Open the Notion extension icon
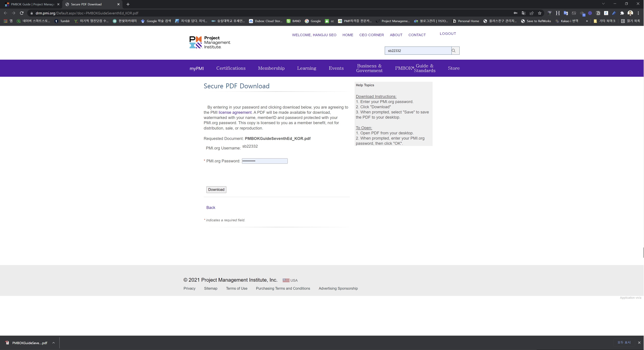Viewport: 644px width, 350px height. pyautogui.click(x=598, y=13)
